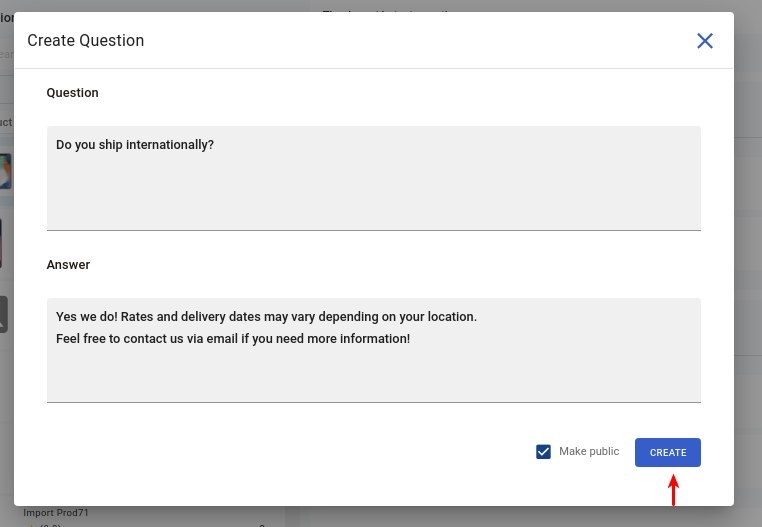Focus the Question text area

click(374, 178)
